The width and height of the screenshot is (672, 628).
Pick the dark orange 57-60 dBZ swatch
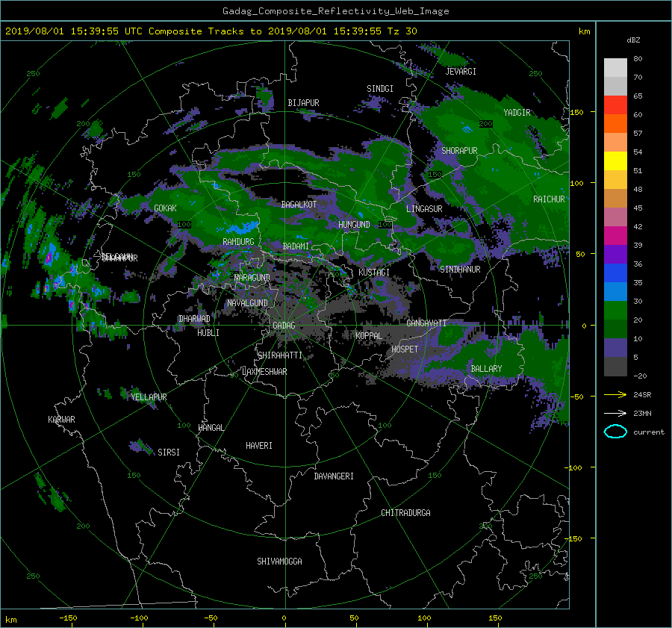(x=615, y=124)
